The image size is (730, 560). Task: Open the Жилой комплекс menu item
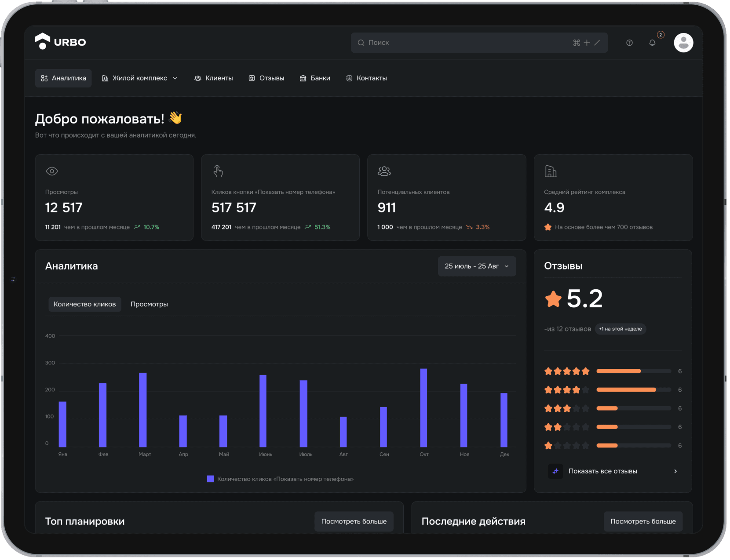tap(140, 78)
